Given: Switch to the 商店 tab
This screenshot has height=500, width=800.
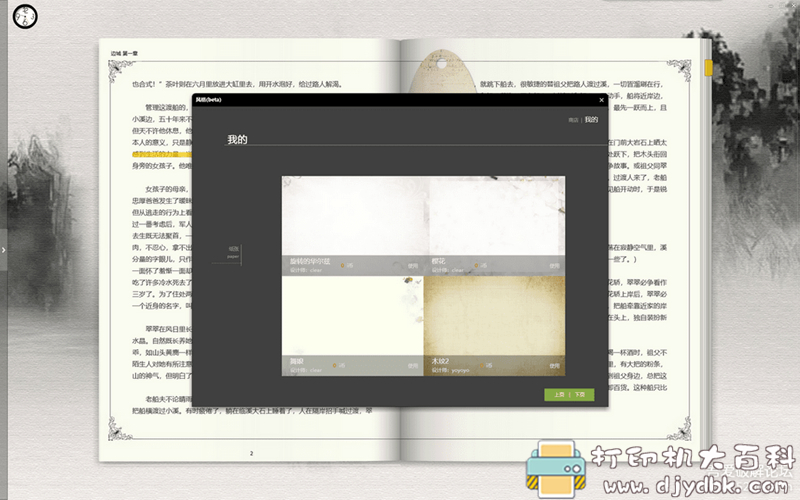Looking at the screenshot, I should 573,120.
